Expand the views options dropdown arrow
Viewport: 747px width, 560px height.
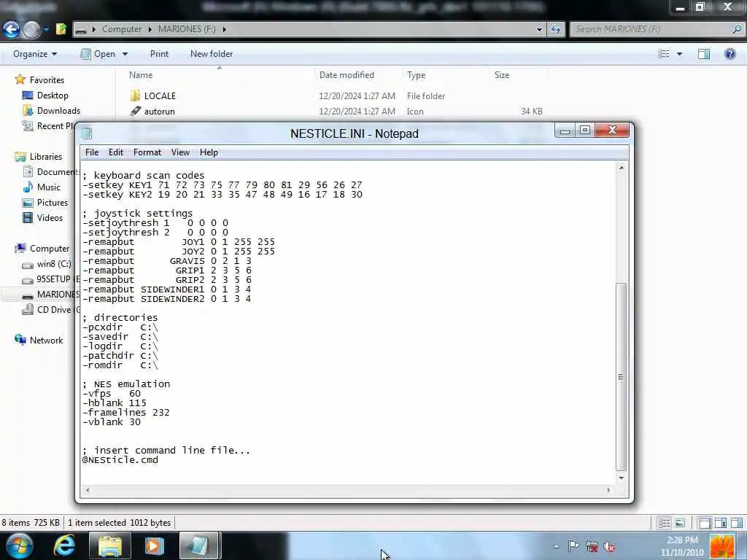679,54
